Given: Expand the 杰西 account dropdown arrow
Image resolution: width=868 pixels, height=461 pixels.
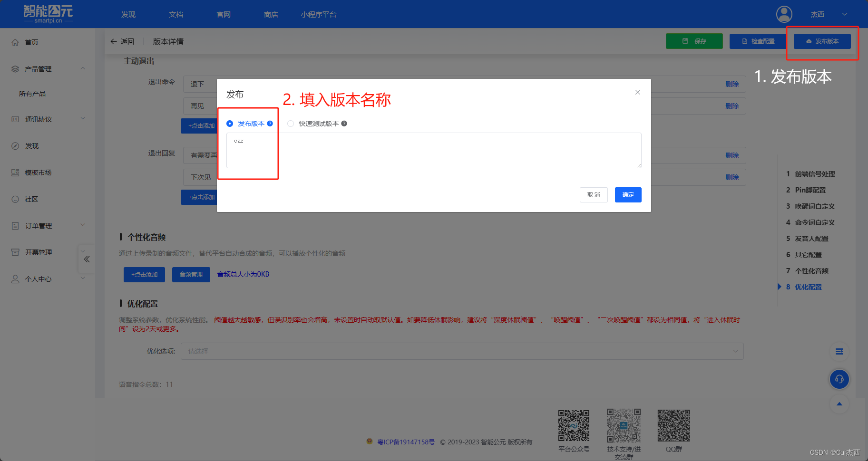Looking at the screenshot, I should click(x=845, y=14).
